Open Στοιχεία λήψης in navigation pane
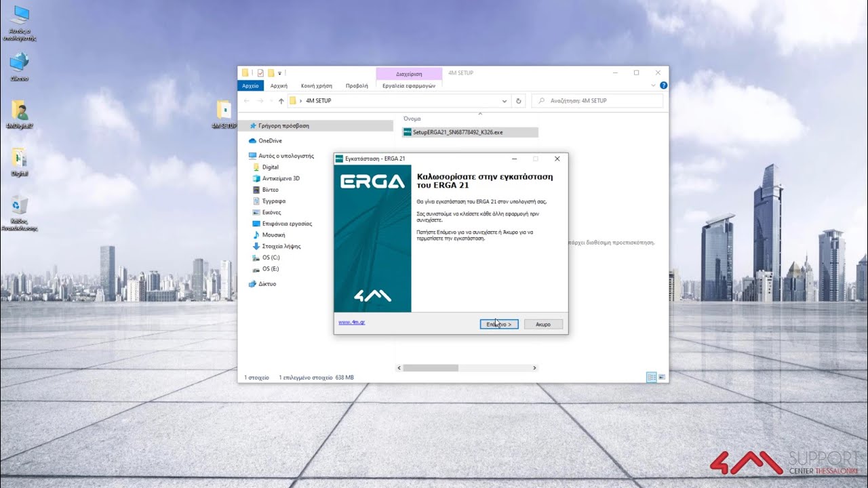This screenshot has height=488, width=868. click(x=277, y=246)
